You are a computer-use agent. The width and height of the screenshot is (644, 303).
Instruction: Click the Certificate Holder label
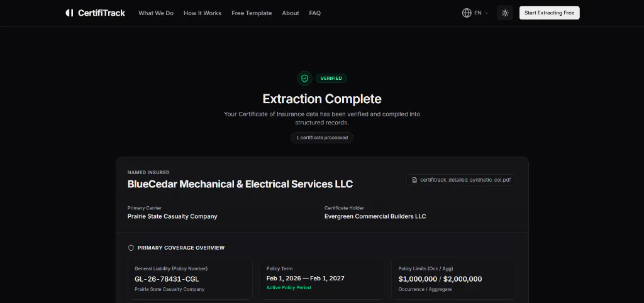(x=344, y=207)
